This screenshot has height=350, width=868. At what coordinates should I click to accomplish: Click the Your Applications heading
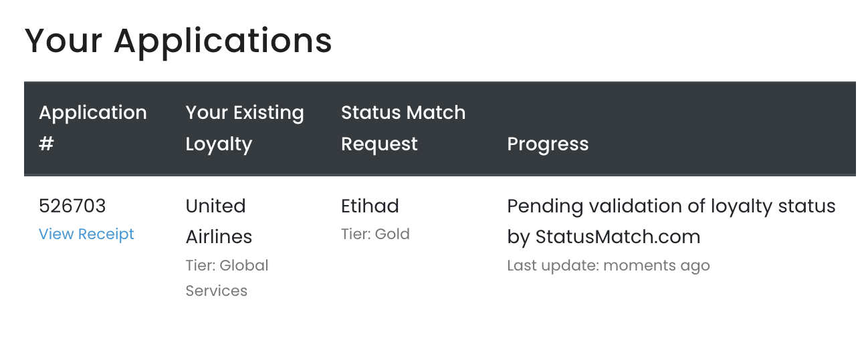(x=179, y=40)
